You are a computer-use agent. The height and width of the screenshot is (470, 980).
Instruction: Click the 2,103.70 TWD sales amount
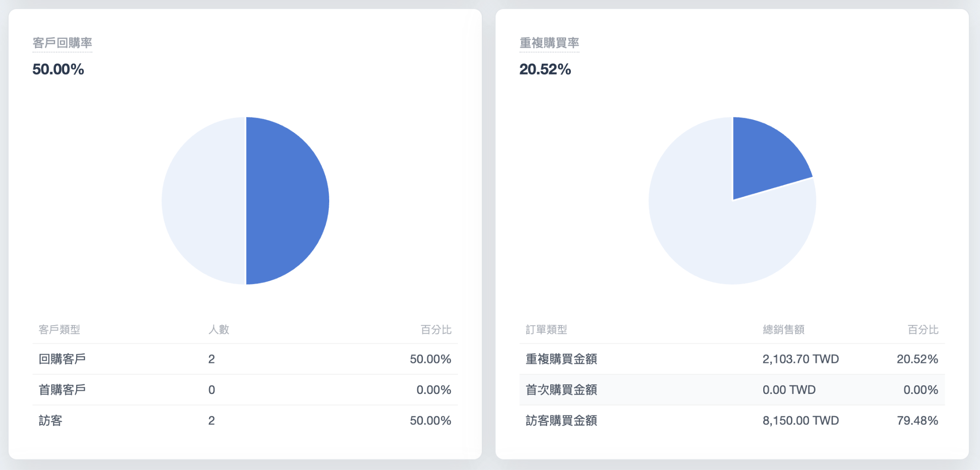[x=801, y=359]
